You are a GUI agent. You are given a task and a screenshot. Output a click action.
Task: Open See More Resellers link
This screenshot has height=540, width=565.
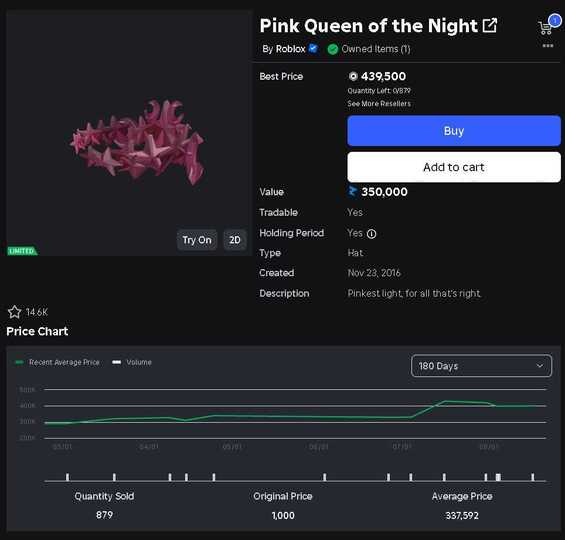pos(379,104)
